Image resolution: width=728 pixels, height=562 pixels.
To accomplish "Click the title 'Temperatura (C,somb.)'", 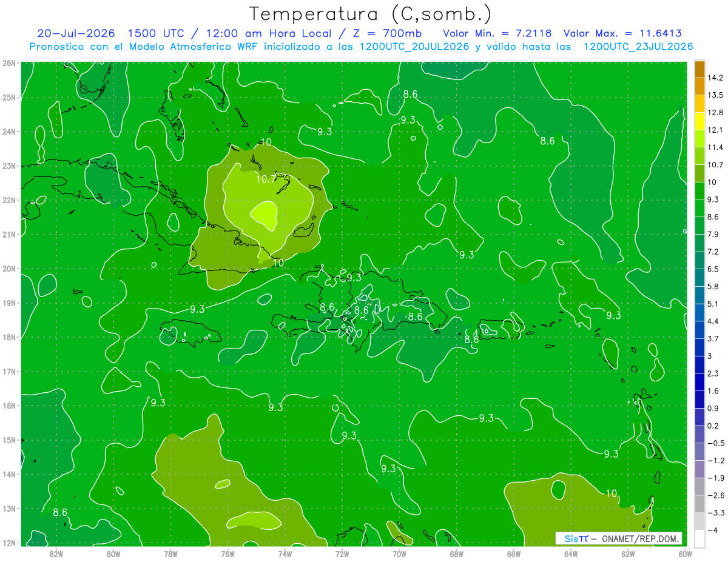I will (x=371, y=14).
